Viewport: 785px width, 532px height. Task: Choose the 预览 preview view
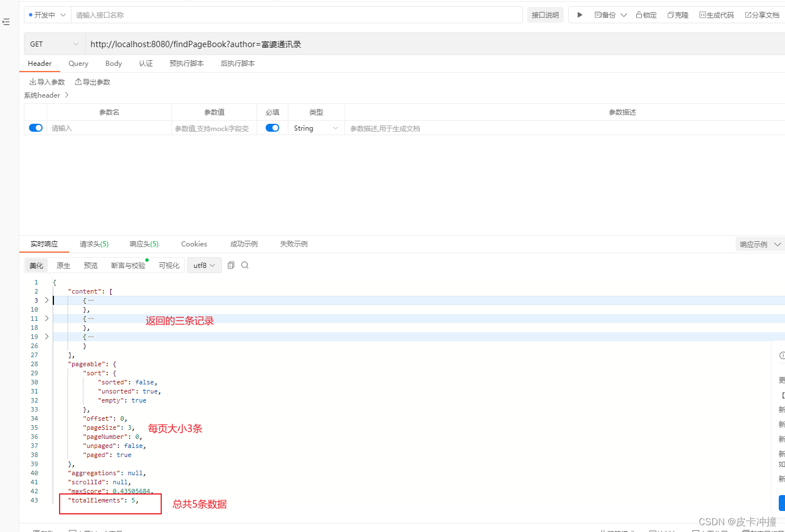click(91, 265)
